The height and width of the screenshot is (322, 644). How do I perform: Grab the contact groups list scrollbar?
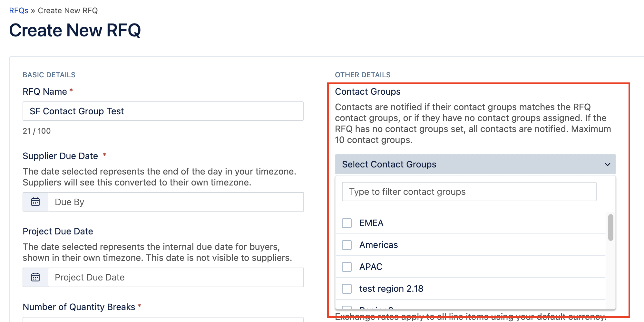click(610, 227)
